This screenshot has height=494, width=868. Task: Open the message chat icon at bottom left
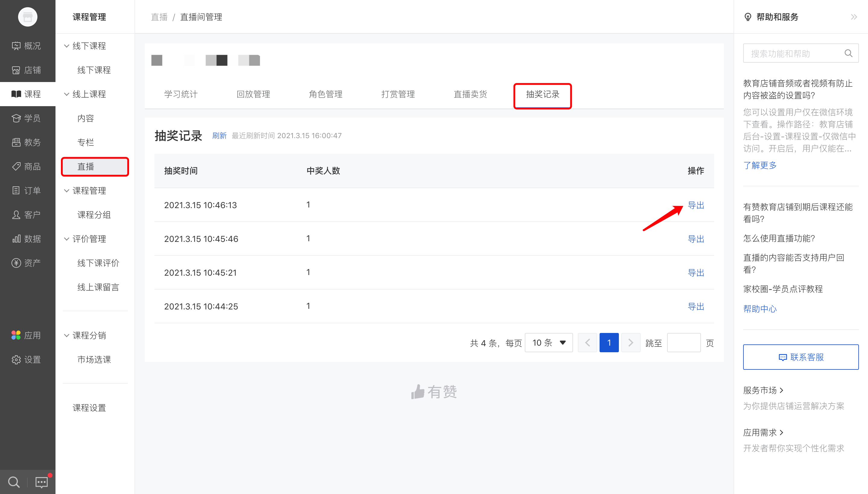[41, 482]
